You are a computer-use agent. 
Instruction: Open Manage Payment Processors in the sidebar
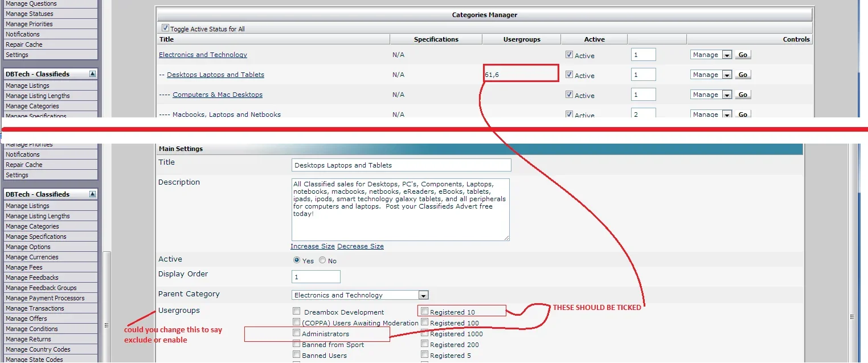pos(45,298)
